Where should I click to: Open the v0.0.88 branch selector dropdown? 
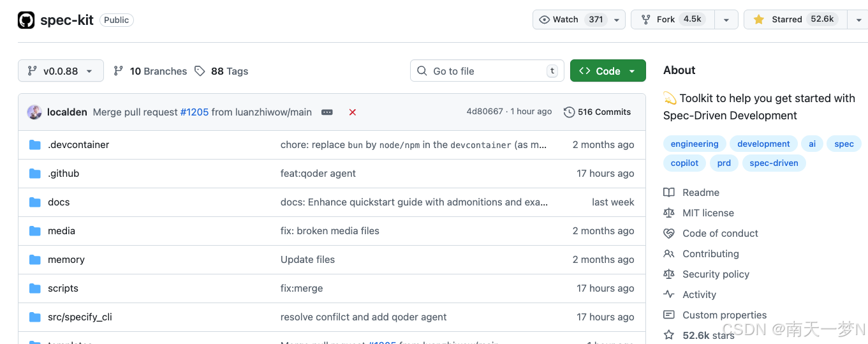(61, 71)
